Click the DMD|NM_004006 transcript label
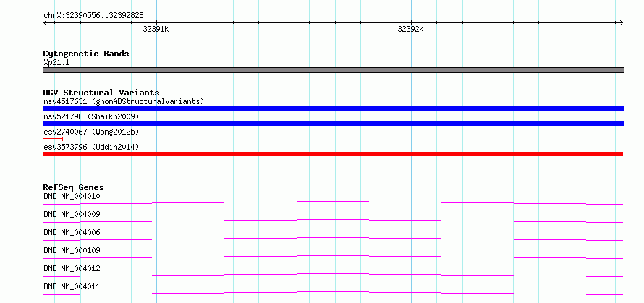The image size is (644, 303). [72, 232]
